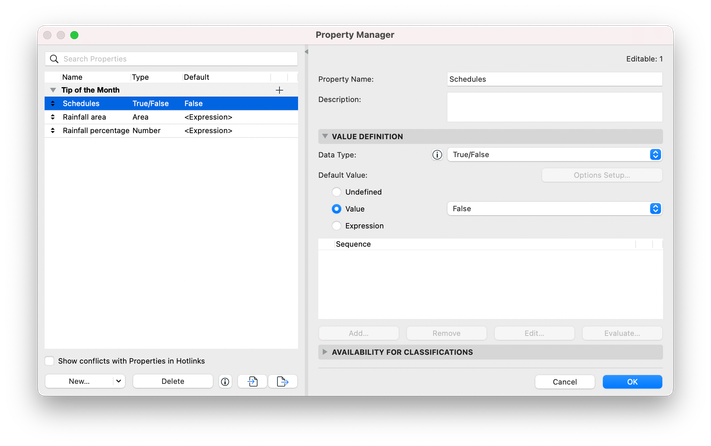Click the Add... expression button
711x446 pixels.
(359, 334)
